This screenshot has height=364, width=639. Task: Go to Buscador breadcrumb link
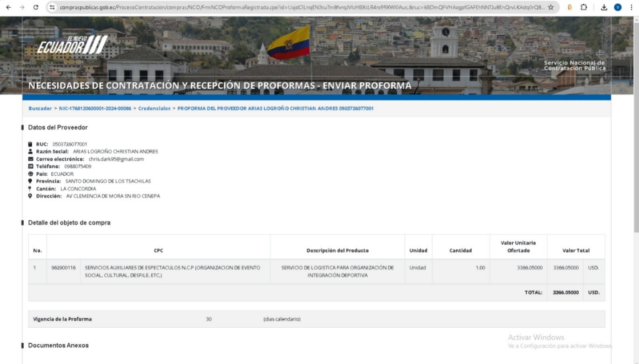click(x=40, y=109)
